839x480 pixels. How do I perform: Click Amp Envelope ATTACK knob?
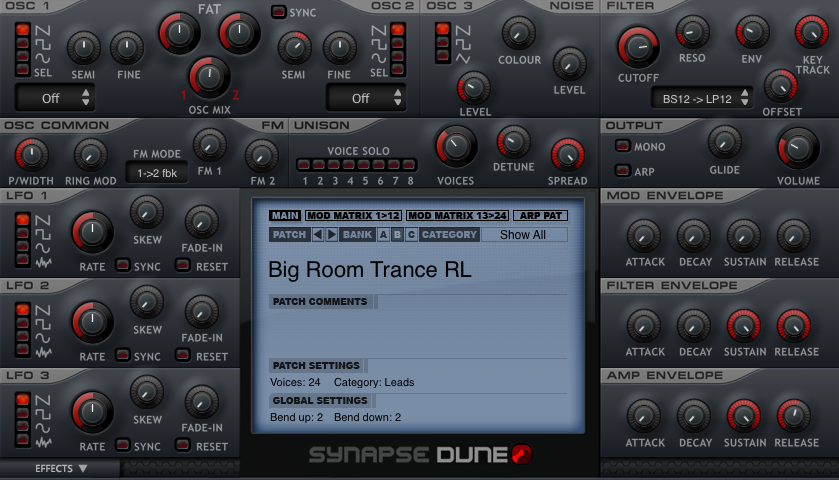tap(644, 416)
